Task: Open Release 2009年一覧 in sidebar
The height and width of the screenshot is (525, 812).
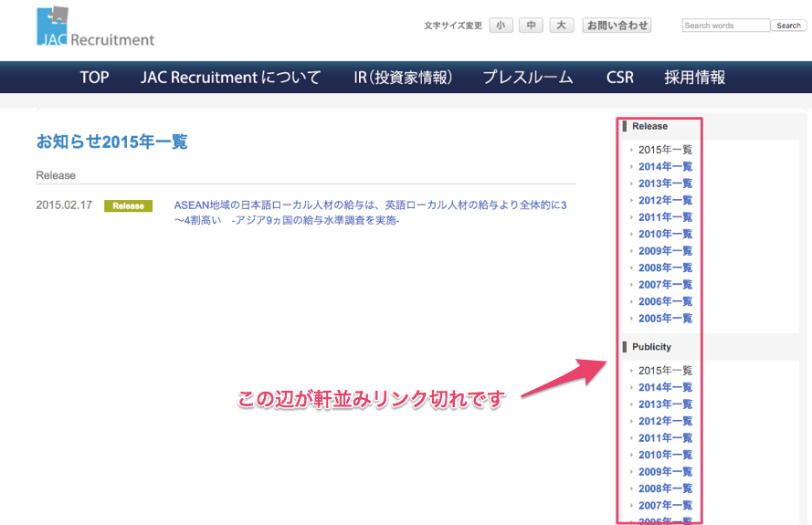Action: tap(665, 251)
